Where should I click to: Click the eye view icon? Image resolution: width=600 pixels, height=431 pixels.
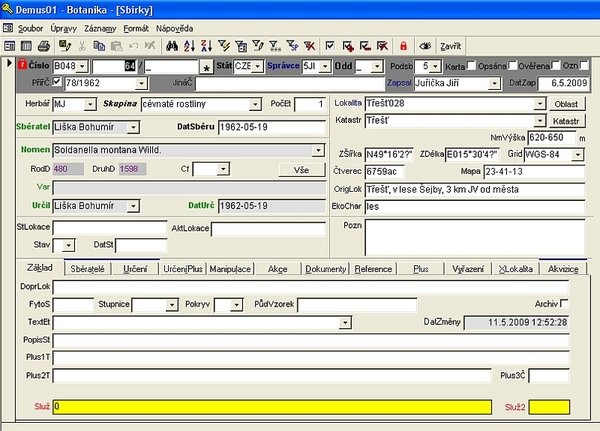point(425,46)
